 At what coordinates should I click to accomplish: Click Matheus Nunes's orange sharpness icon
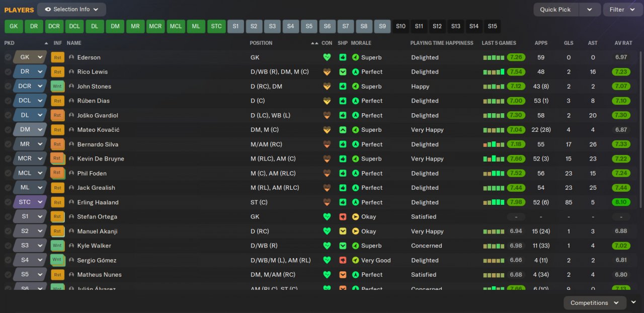343,275
